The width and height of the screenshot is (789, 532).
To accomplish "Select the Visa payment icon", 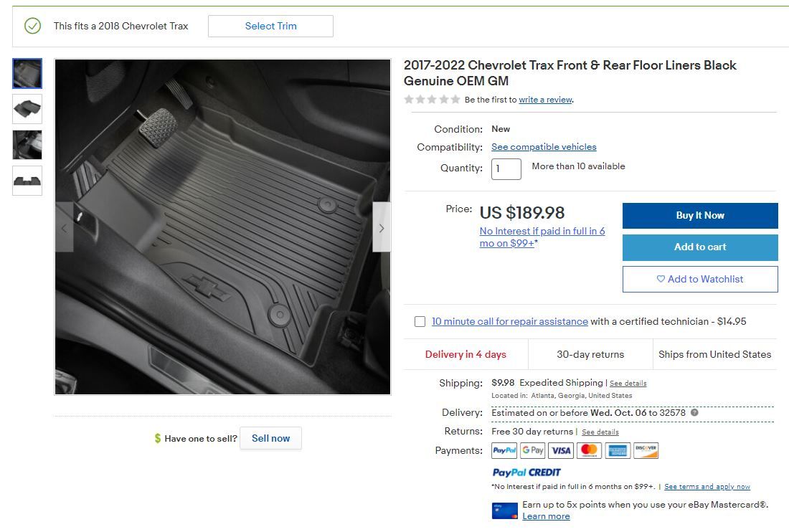I will pyautogui.click(x=561, y=450).
